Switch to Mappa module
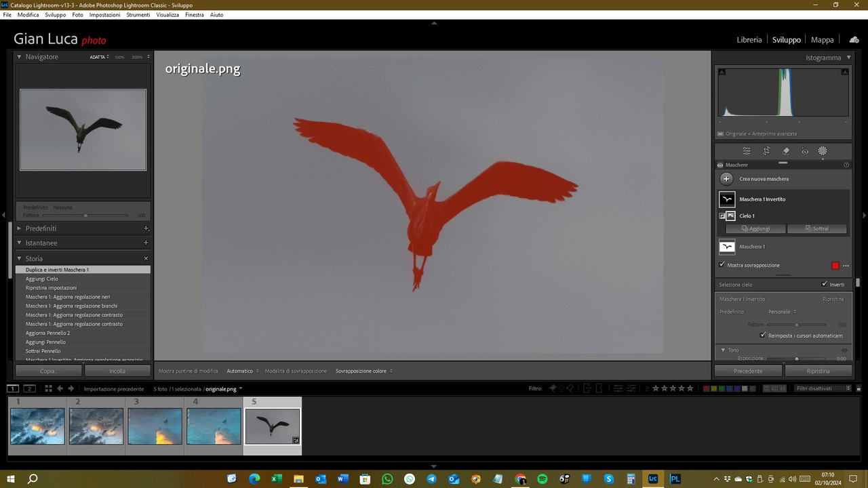 (823, 40)
